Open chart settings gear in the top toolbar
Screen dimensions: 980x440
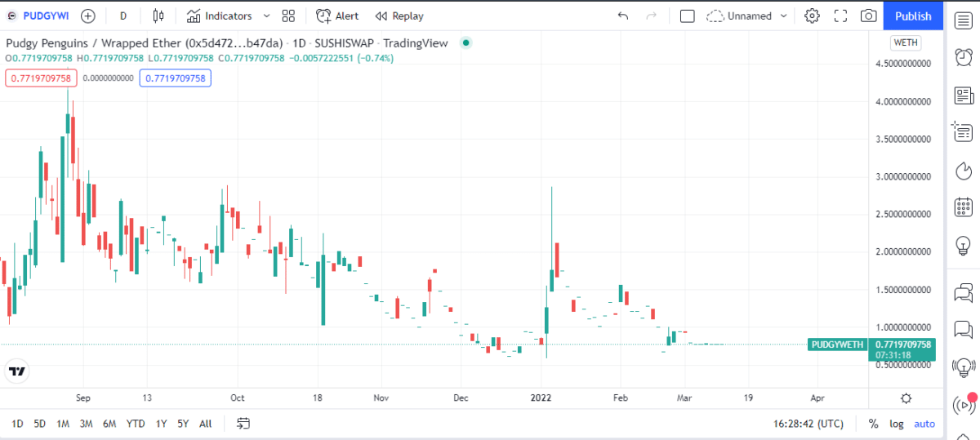(812, 16)
